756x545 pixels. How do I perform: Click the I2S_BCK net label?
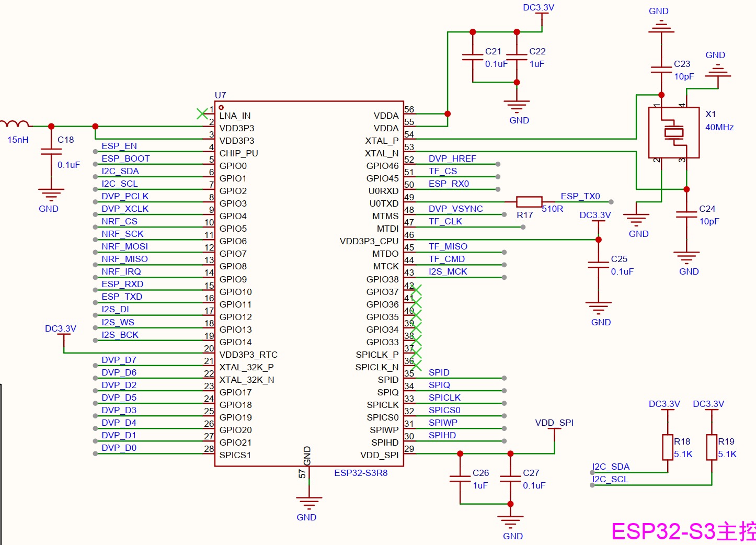(x=120, y=335)
